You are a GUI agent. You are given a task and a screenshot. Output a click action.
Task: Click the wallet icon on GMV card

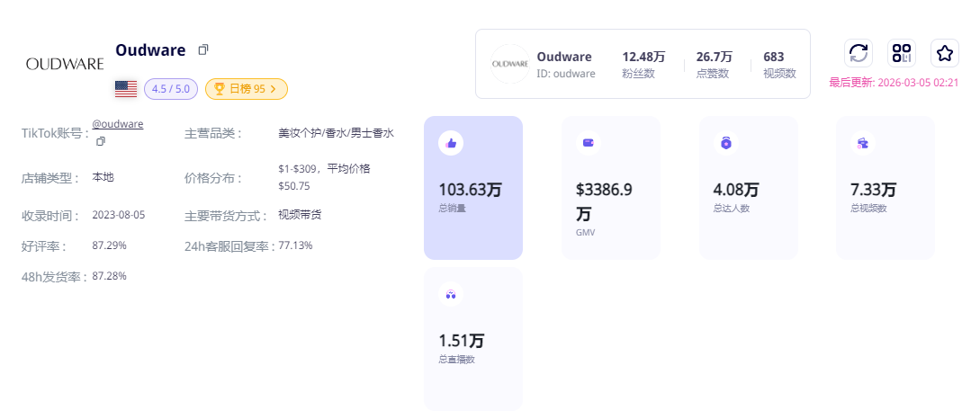click(589, 143)
